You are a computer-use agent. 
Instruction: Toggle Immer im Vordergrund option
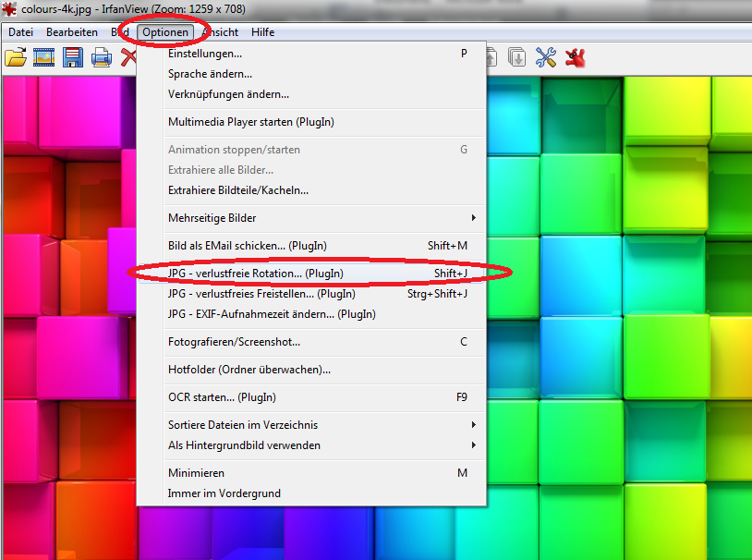311,493
